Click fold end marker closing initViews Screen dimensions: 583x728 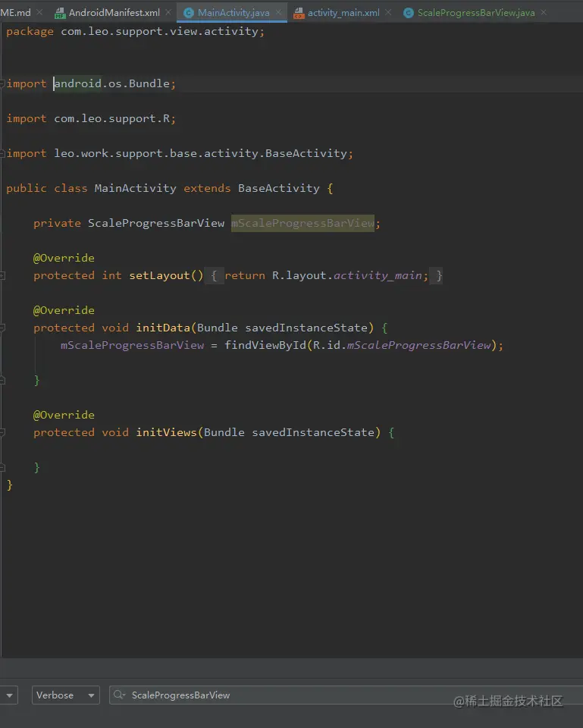[2, 468]
